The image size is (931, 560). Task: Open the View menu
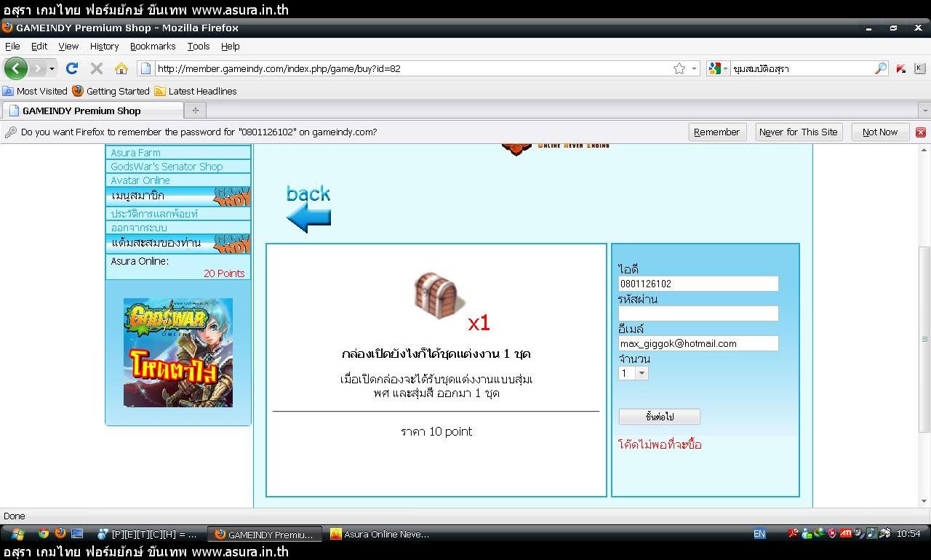coord(68,46)
